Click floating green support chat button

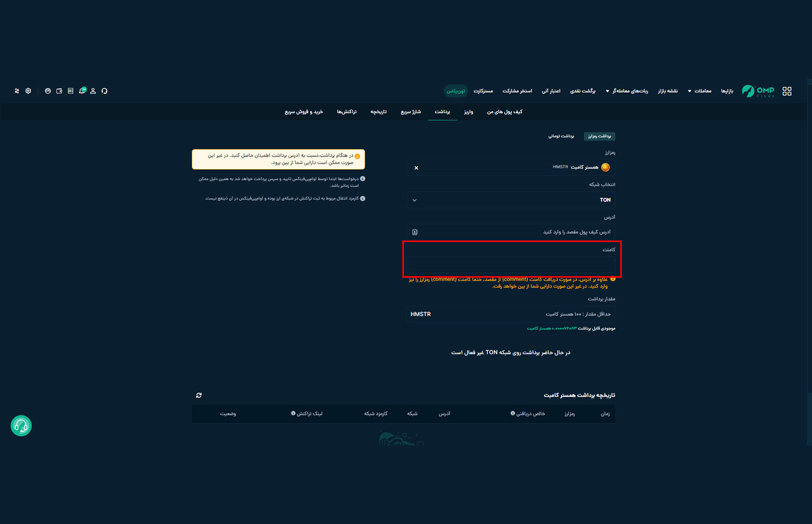coord(21,426)
